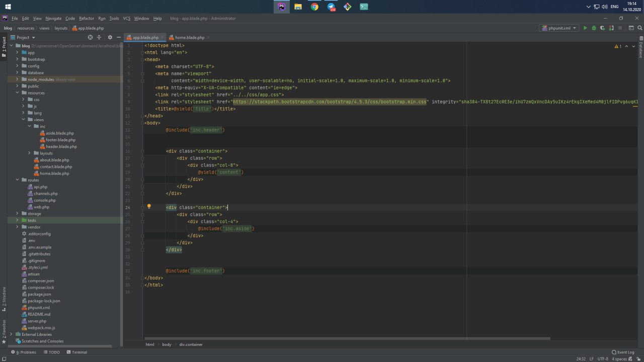Screen dimensions: 644x362
Task: Toggle the Project tool window stripe button
Action: pyautogui.click(x=4, y=47)
